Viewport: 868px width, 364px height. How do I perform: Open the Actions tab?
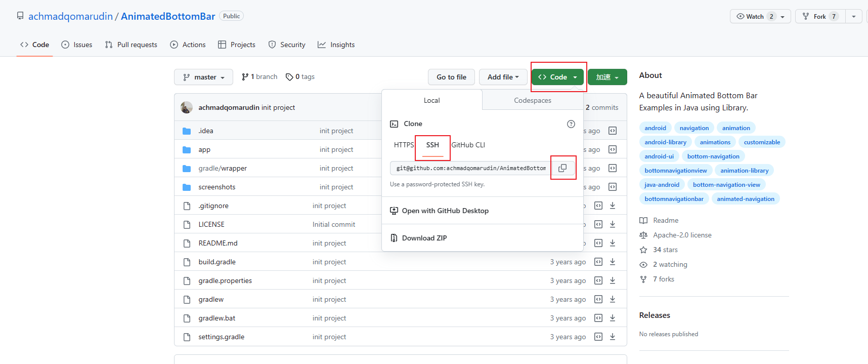tap(188, 45)
